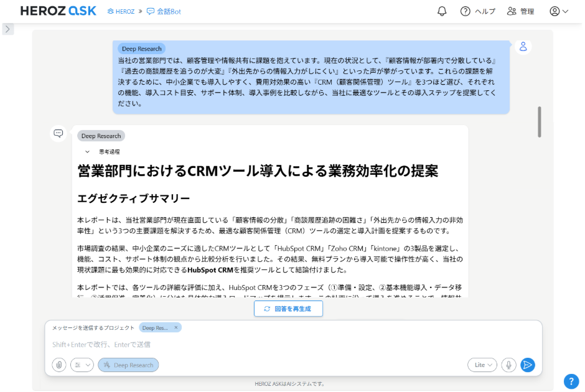Click the 回答を再生成 regenerate button
The image size is (585, 392).
[x=288, y=309]
